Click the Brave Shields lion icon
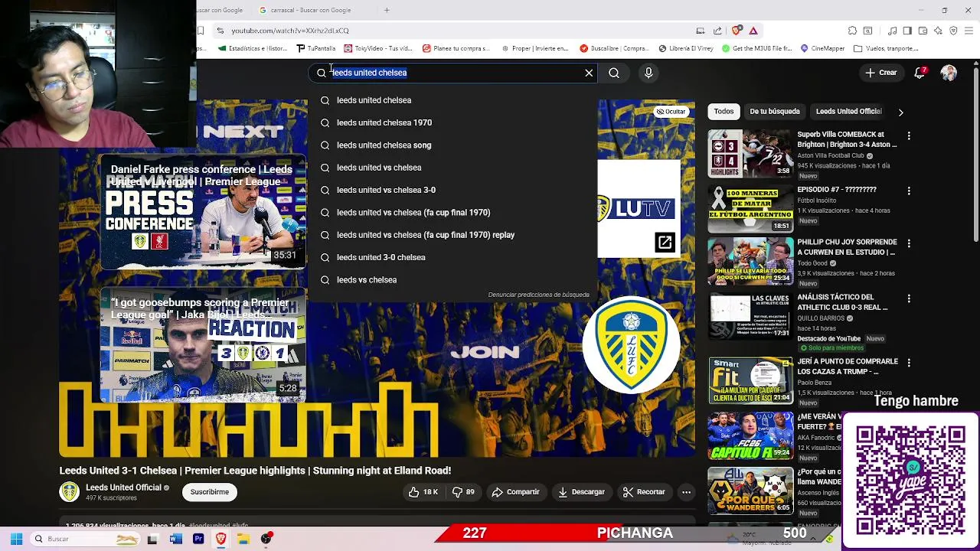Image resolution: width=980 pixels, height=551 pixels. 737,31
